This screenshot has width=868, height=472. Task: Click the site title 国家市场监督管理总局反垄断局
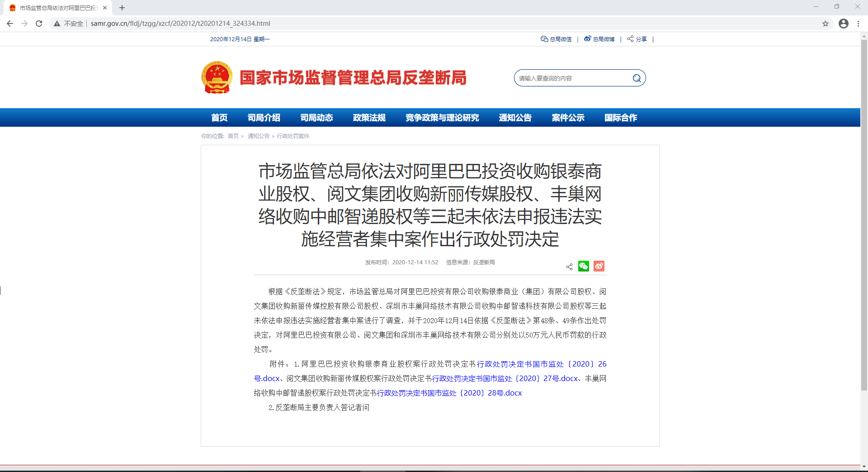(x=353, y=78)
